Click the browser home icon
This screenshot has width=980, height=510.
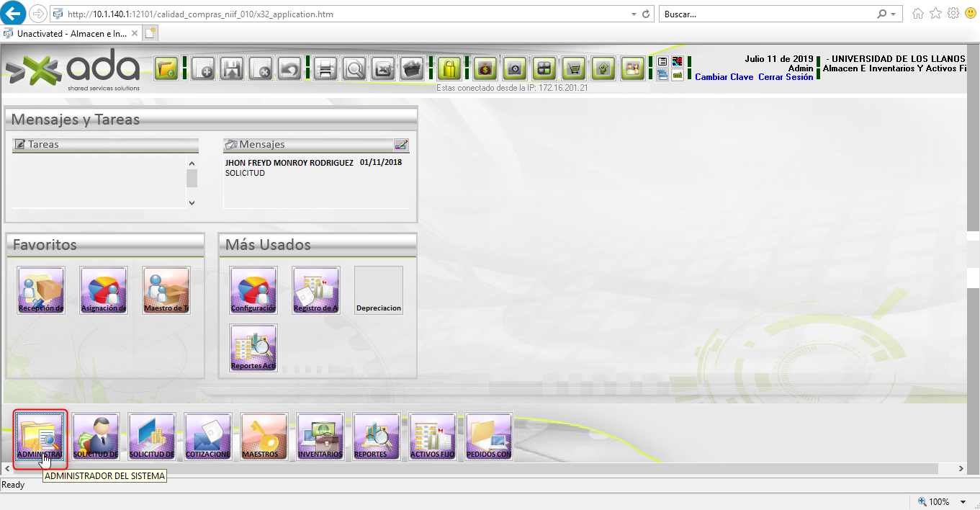coord(918,14)
